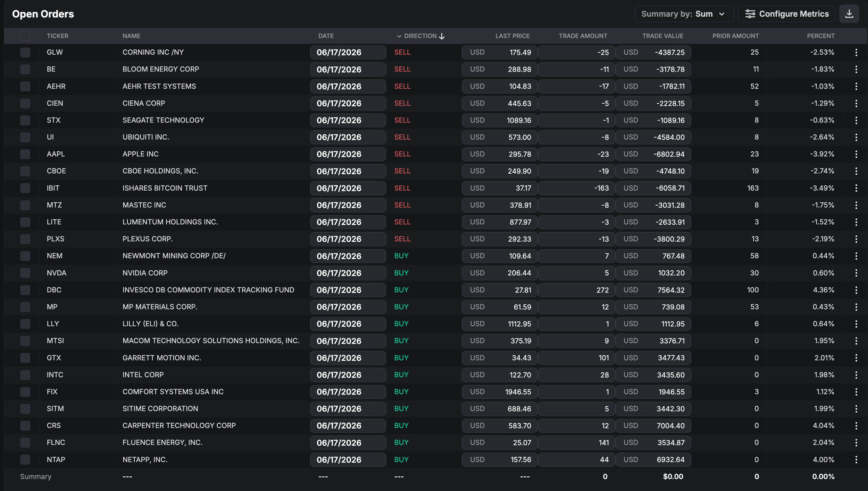Open date picker for BE order
This screenshot has width=868, height=491.
[348, 69]
